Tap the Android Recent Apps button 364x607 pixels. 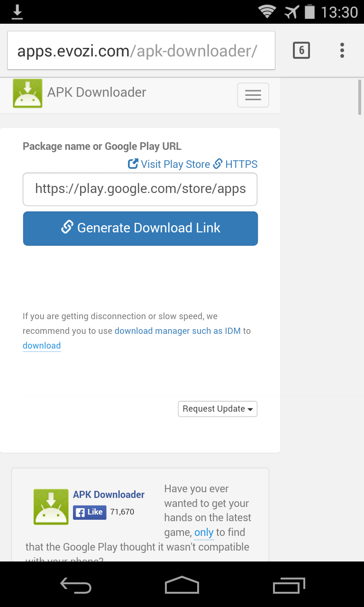(289, 585)
